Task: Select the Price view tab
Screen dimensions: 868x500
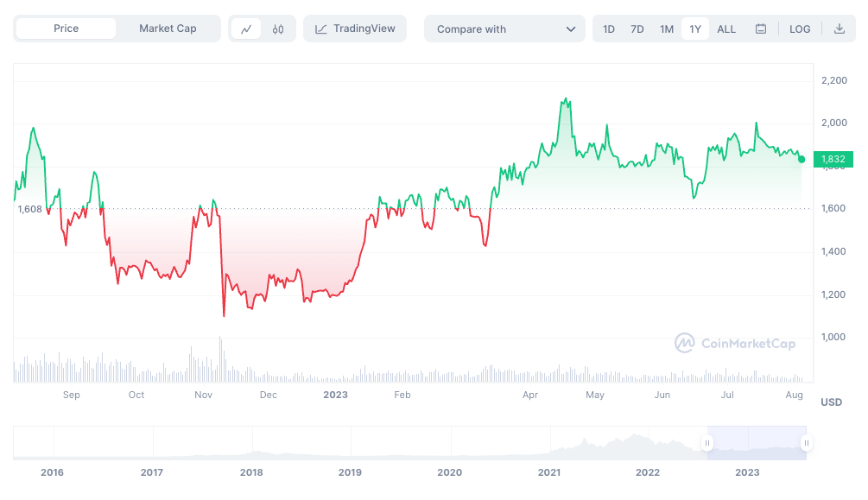Action: 66,28
